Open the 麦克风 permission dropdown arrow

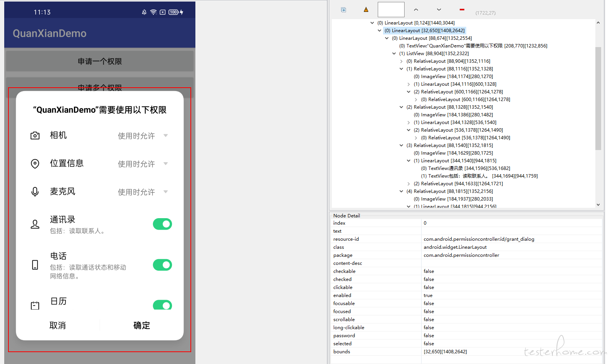click(166, 192)
